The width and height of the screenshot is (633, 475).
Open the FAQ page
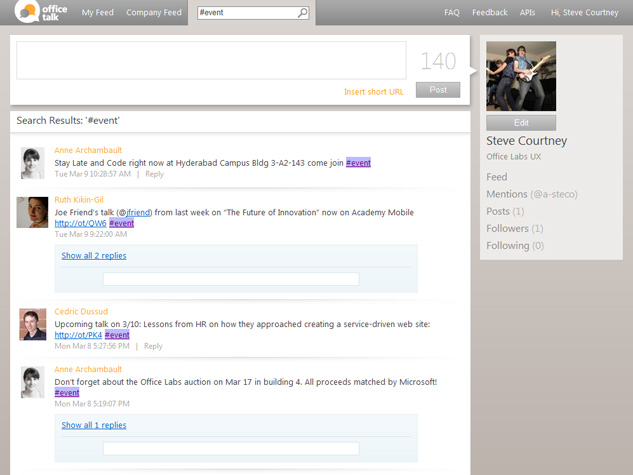(x=452, y=13)
